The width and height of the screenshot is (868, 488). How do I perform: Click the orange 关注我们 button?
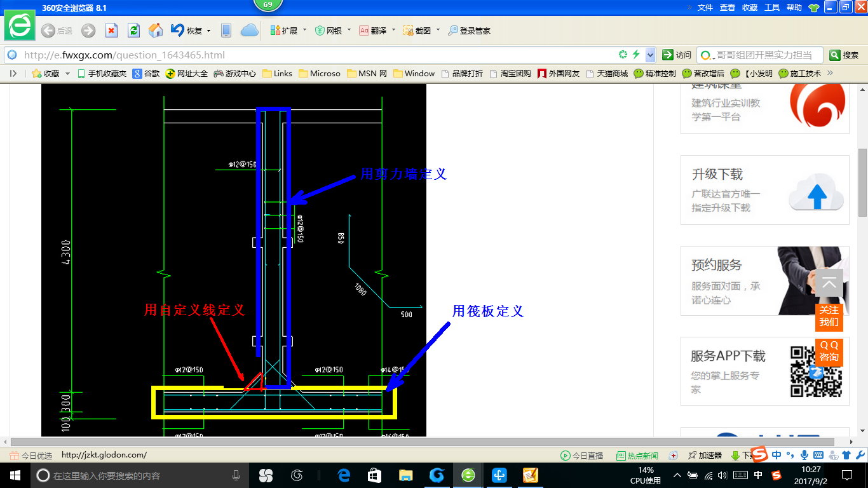pyautogui.click(x=829, y=316)
